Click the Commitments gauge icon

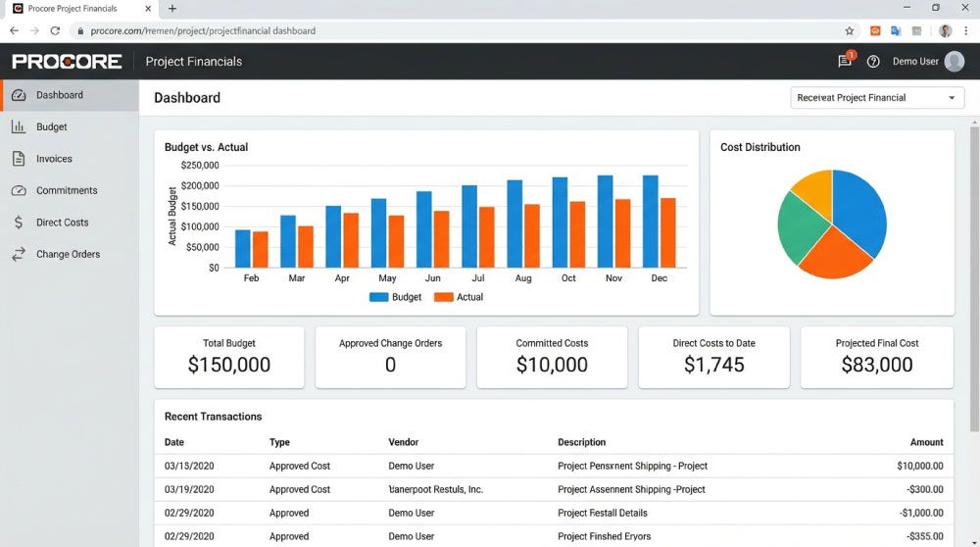[x=19, y=191]
